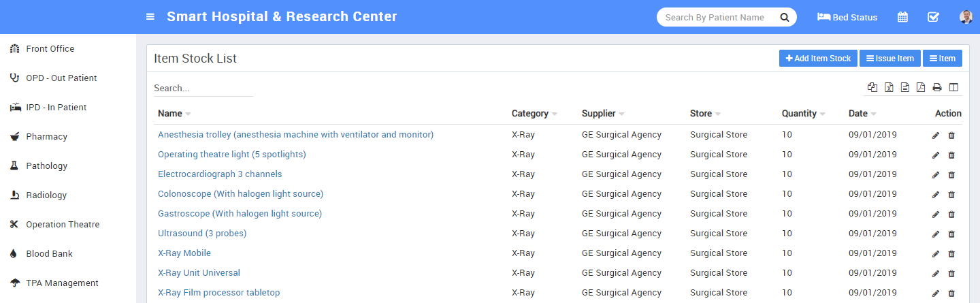
Task: Open the task checklist icon in header
Action: [933, 17]
